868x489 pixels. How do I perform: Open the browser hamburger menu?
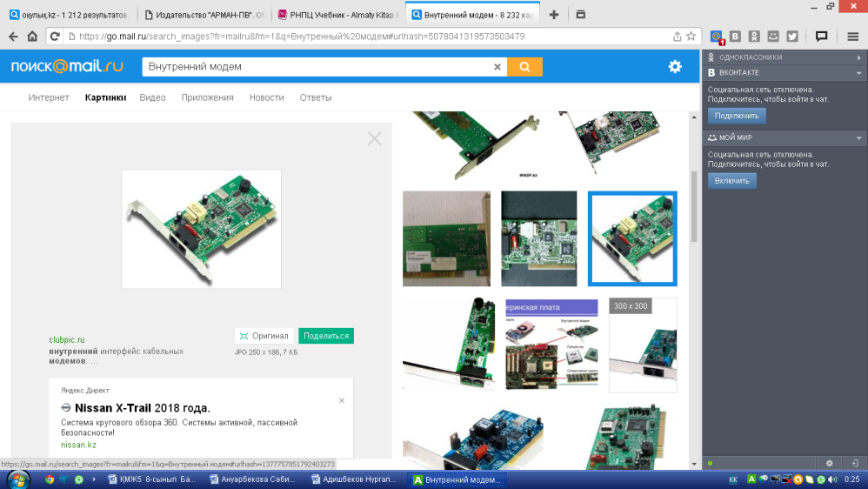tap(852, 37)
